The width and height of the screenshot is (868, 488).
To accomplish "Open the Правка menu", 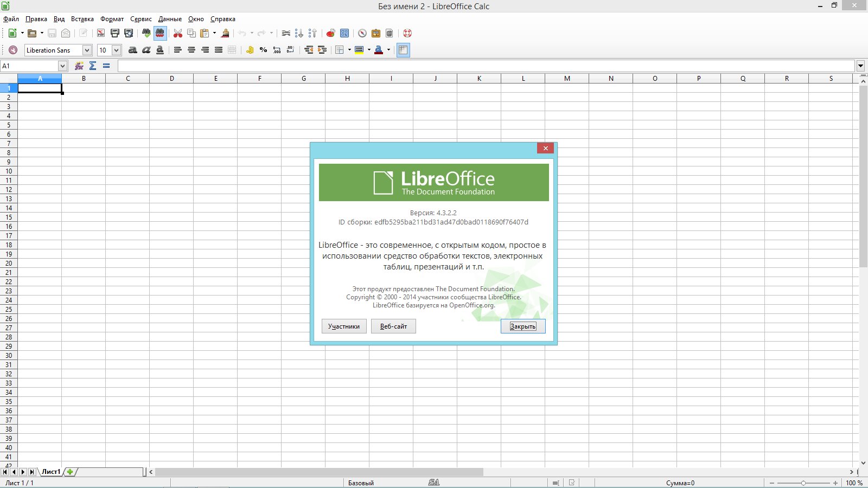I will point(36,19).
